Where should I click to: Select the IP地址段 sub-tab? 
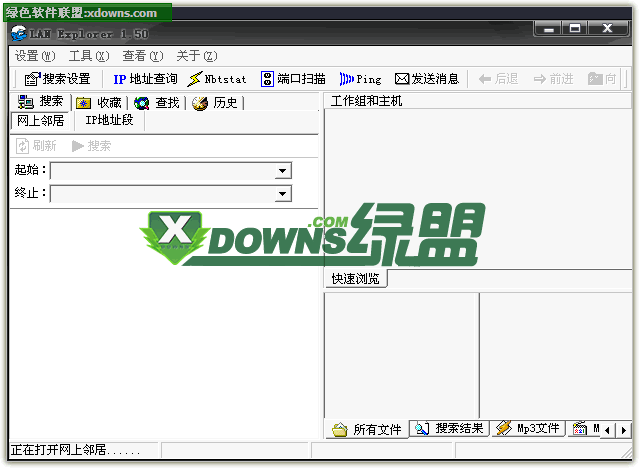[x=109, y=120]
